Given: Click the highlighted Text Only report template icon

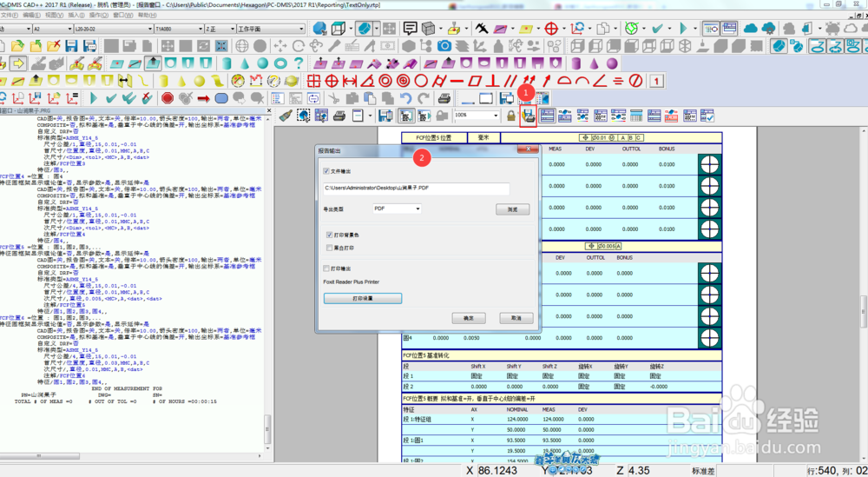Looking at the screenshot, I should 548,116.
